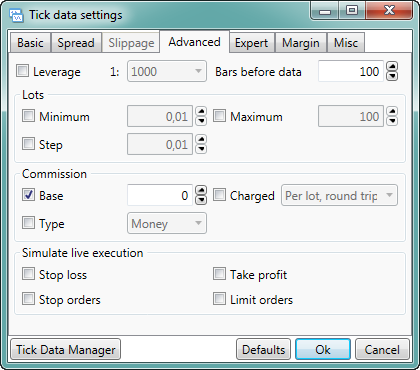Click the Bars before data input field
Screen dimensions: 420x370
click(351, 71)
